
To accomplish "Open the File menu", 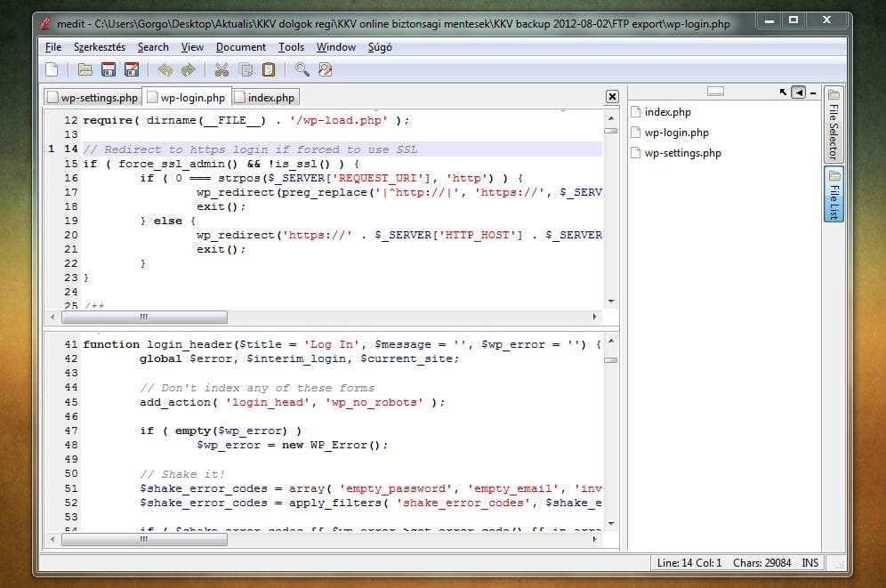I will 53,47.
